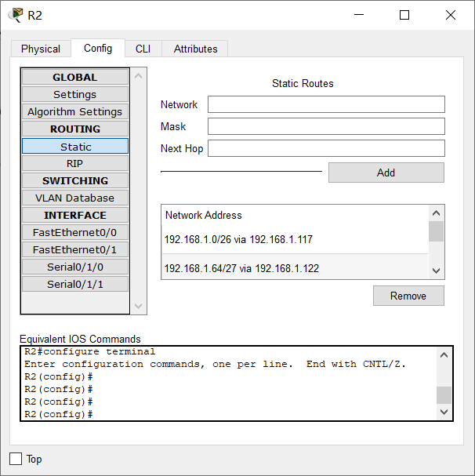Screen dimensions: 475x476
Task: Configure Serial0/1/1 interface
Action: coord(75,285)
